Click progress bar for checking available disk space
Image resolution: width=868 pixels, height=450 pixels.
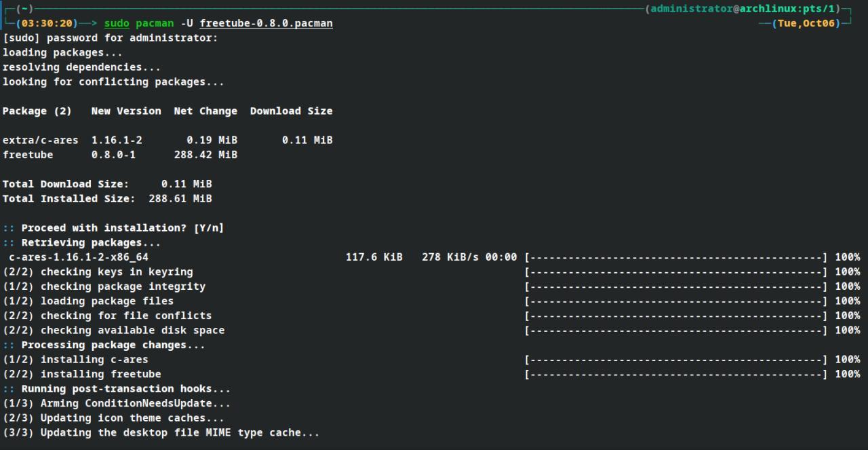coord(676,331)
